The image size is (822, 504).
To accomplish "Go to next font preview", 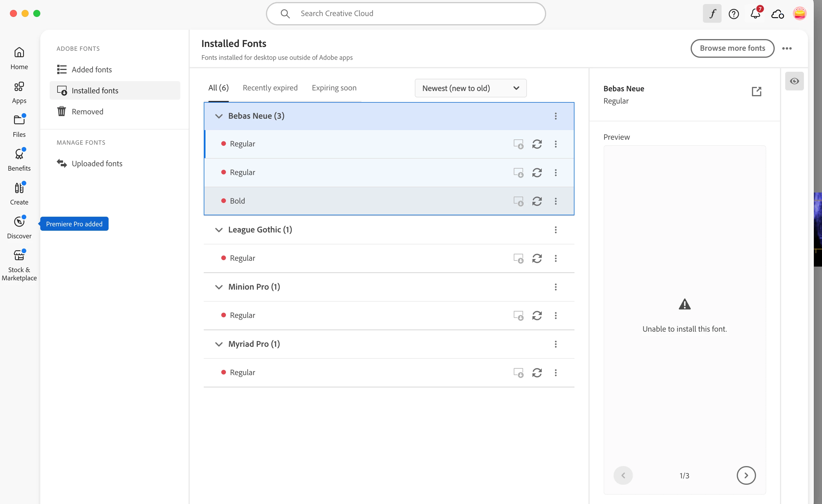I will [746, 475].
